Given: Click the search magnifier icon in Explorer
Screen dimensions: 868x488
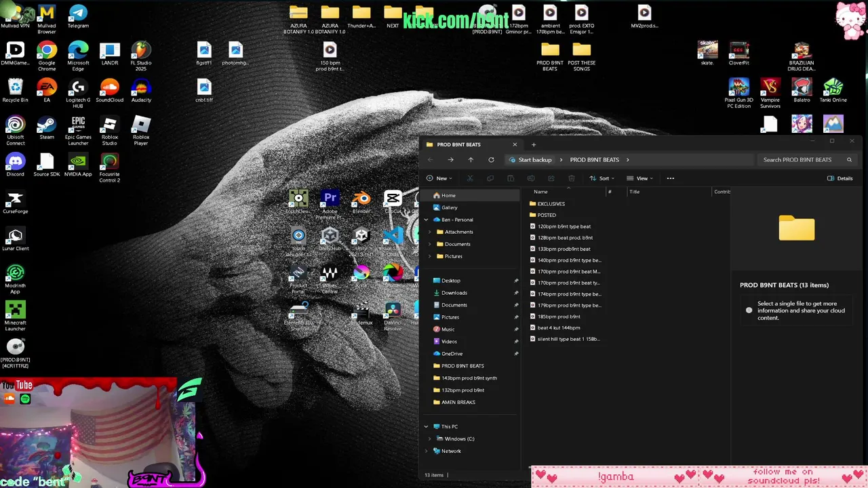Looking at the screenshot, I should tap(849, 160).
